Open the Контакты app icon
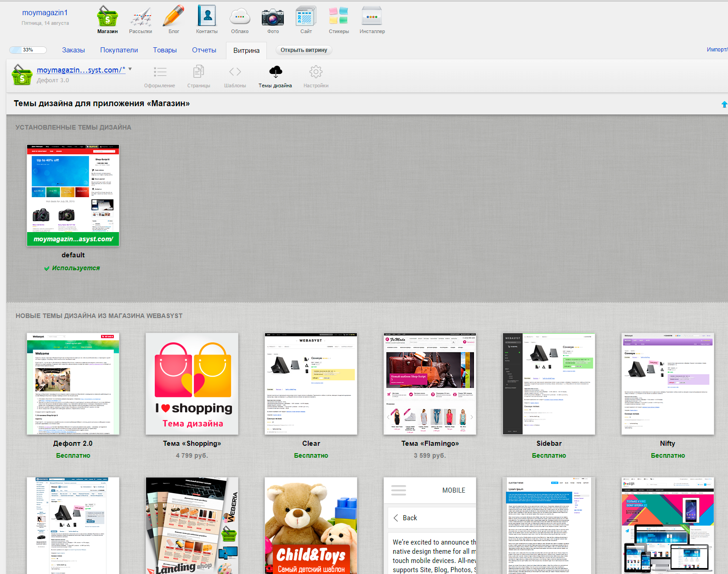 [207, 16]
